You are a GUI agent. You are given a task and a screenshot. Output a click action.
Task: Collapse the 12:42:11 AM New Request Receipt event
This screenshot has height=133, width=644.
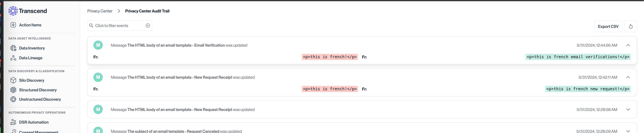click(628, 77)
